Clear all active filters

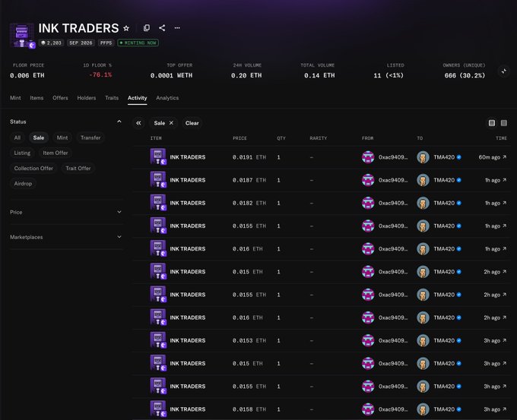(192, 123)
